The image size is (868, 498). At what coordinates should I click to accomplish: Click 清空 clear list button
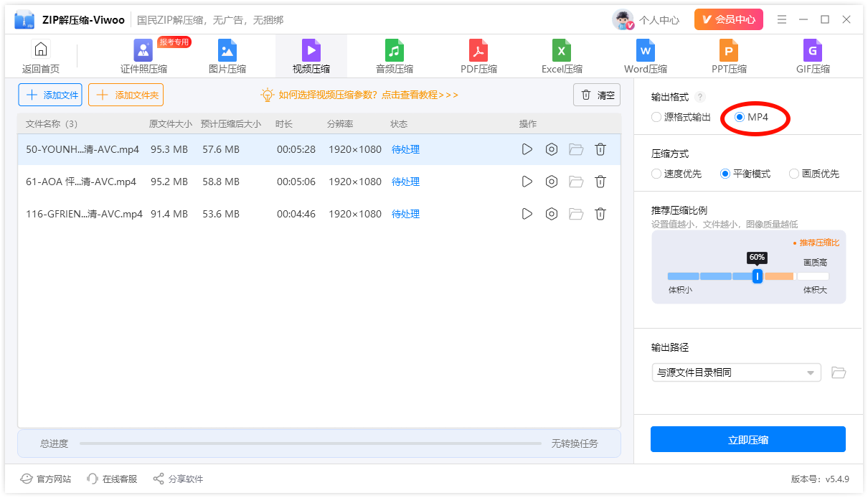597,95
